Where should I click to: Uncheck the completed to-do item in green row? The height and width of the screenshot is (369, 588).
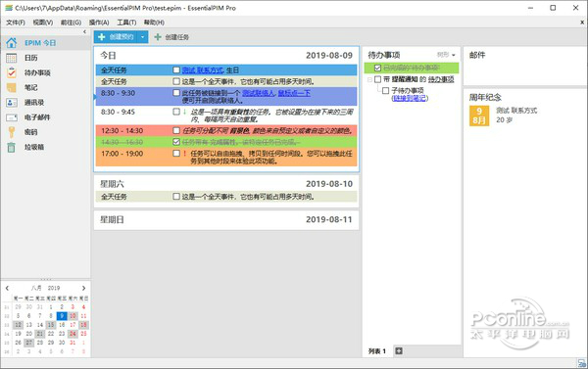click(x=377, y=68)
